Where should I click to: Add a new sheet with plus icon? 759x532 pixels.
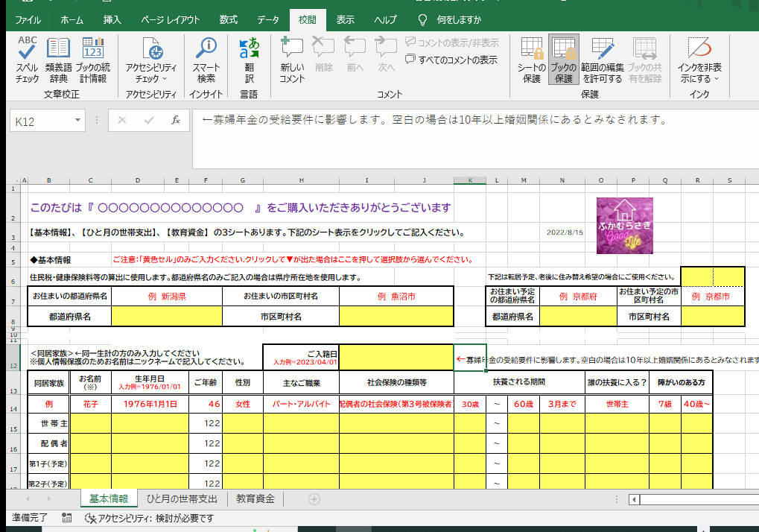point(314,499)
